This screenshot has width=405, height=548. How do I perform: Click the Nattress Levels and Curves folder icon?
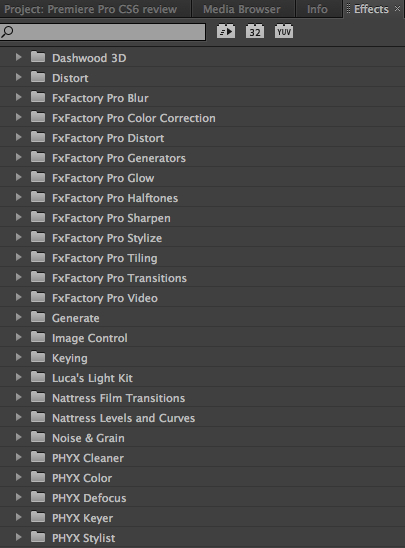click(x=38, y=417)
